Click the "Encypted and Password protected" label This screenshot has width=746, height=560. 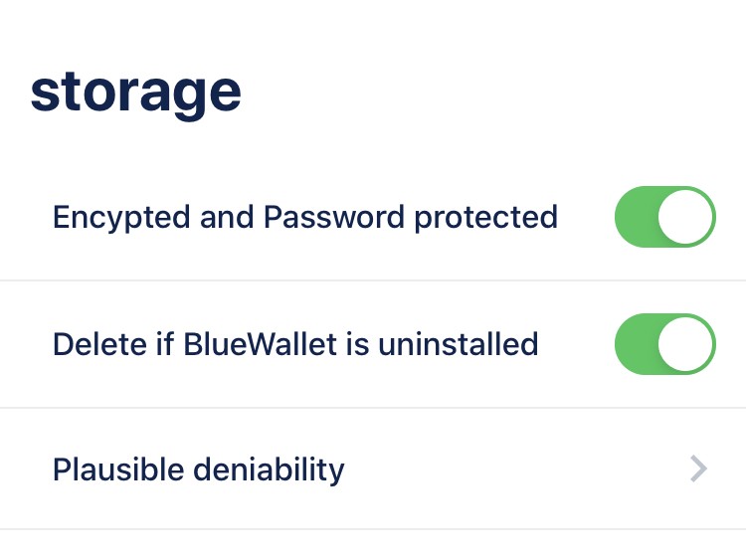(x=304, y=217)
